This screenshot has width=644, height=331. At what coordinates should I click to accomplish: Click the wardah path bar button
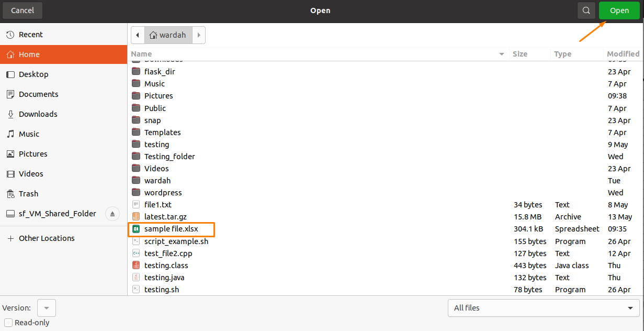pyautogui.click(x=168, y=36)
